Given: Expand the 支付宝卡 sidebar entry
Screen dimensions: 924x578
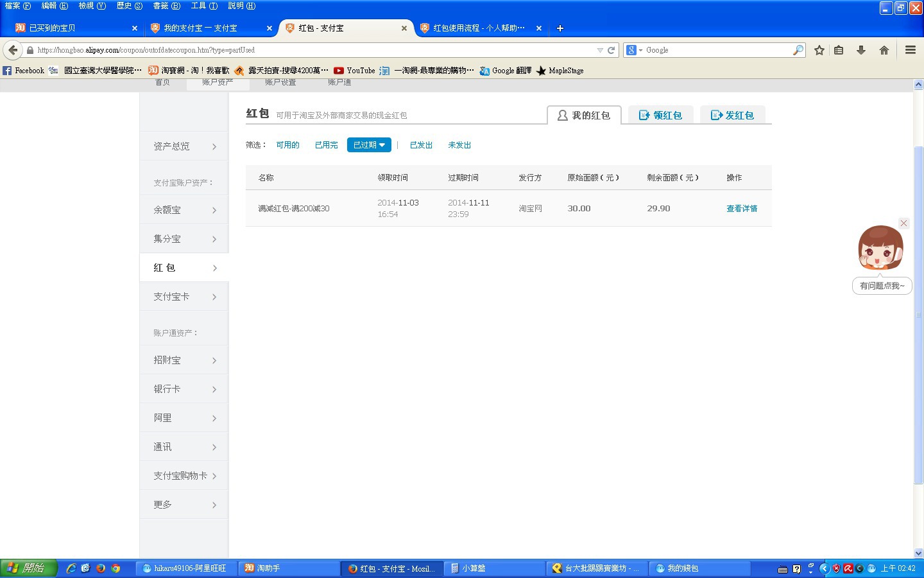Looking at the screenshot, I should pyautogui.click(x=184, y=297).
